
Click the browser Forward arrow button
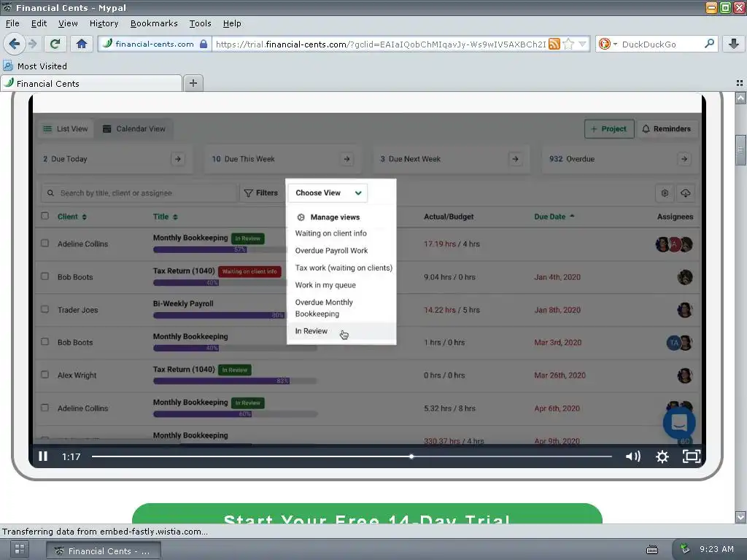[33, 44]
